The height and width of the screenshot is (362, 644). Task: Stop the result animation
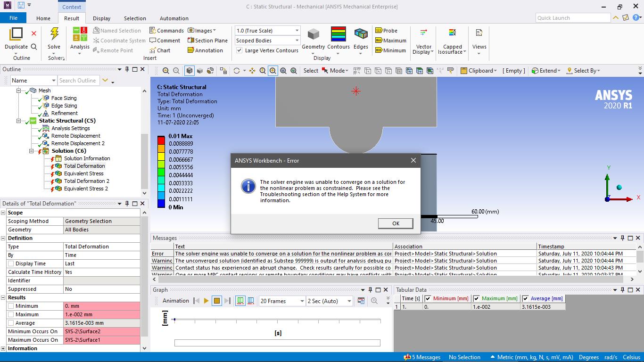[x=217, y=301]
